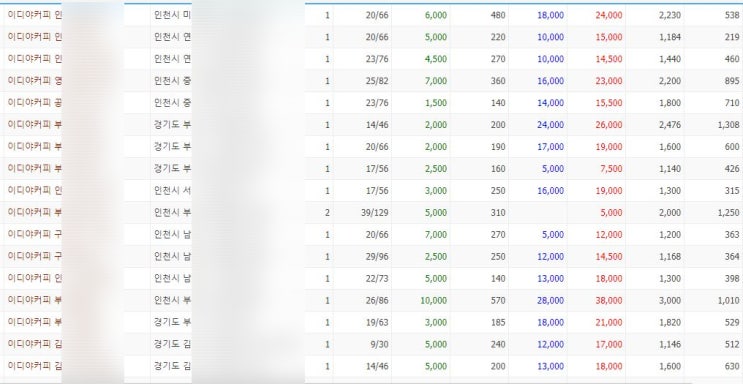Select the name starting '이디야커피 공'
The width and height of the screenshot is (743, 384).
coord(35,102)
